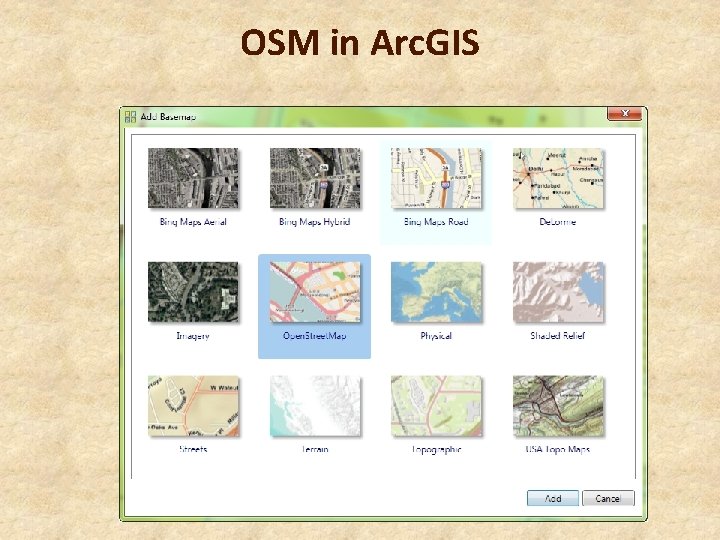Screen dimensions: 720x540
Task: Select the Bing Maps Hybrid basemap thumbnail
Action: (x=315, y=178)
